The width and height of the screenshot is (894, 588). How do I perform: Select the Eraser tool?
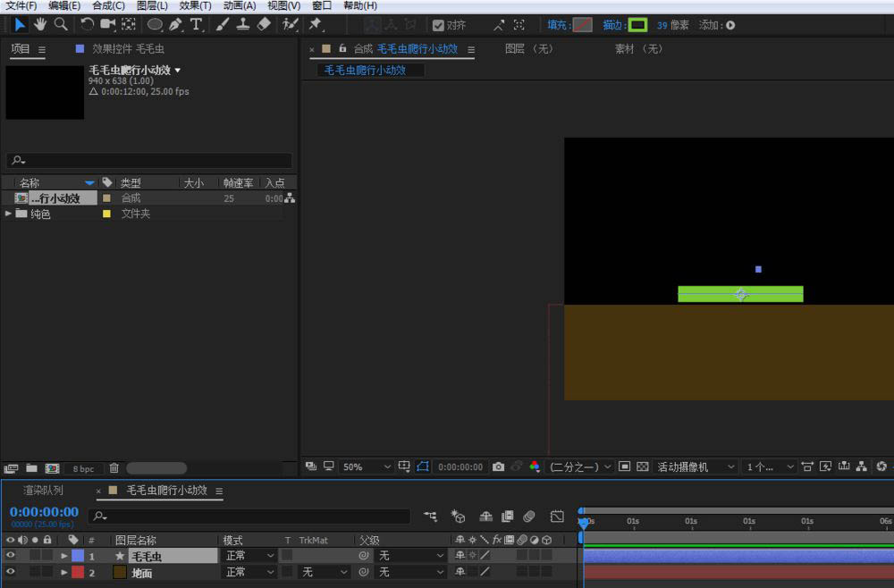click(264, 24)
